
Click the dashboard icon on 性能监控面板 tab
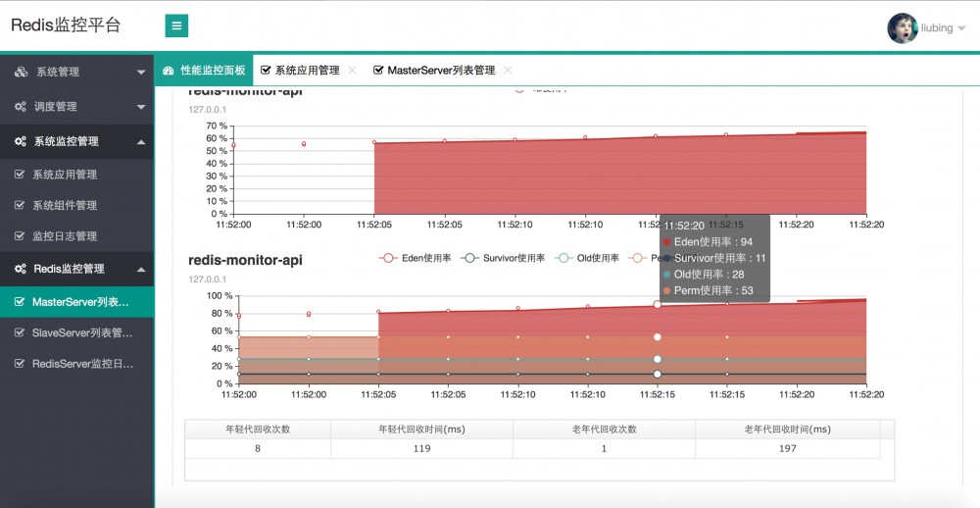[x=169, y=71]
